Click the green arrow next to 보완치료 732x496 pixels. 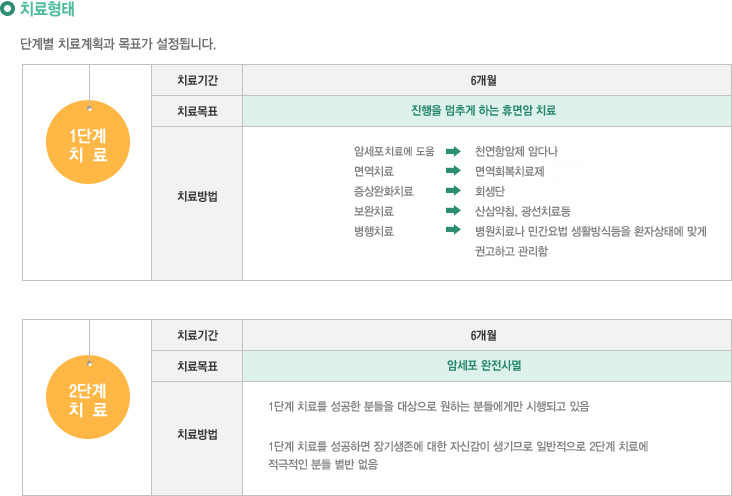[x=453, y=211]
